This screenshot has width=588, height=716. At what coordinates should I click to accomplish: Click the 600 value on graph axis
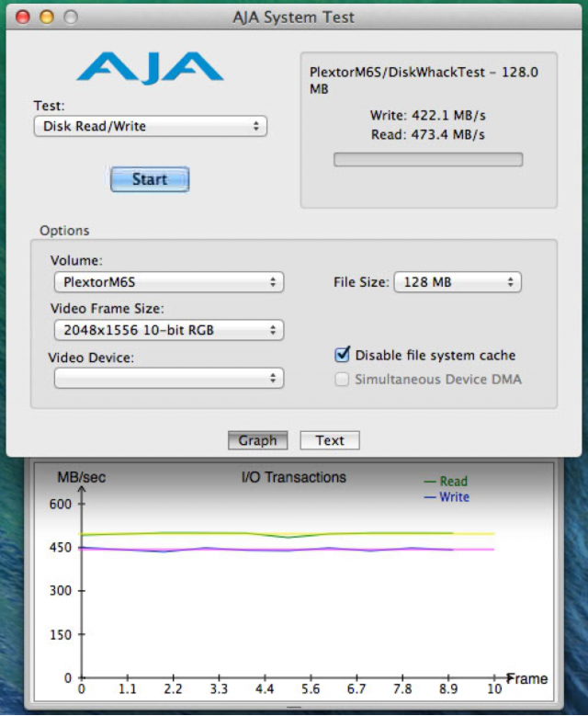point(61,504)
